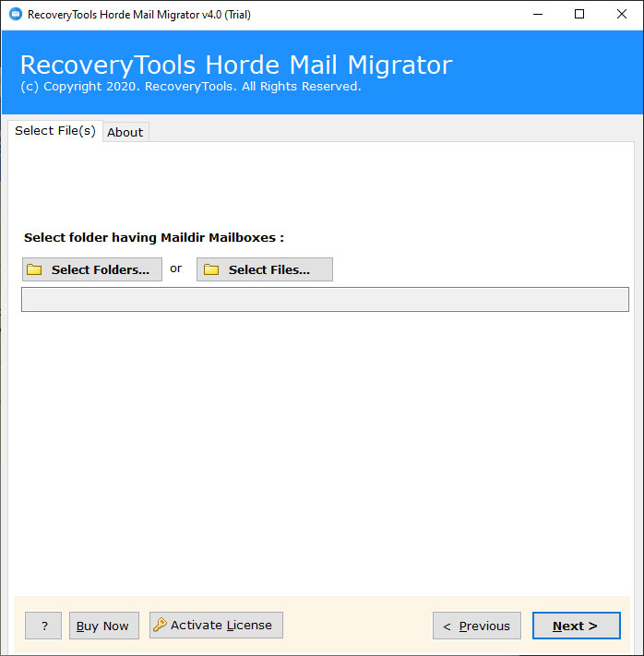The image size is (644, 656).
Task: Click the RecoveryTools app icon in title bar
Action: 16,14
